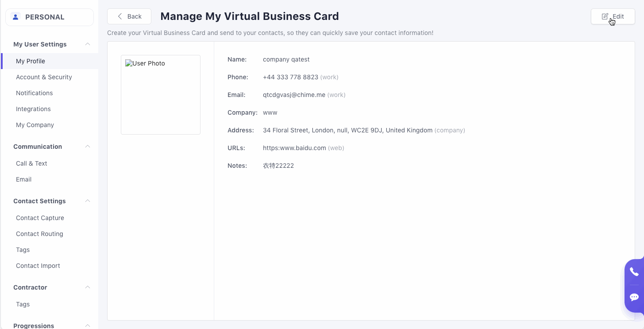The height and width of the screenshot is (329, 644).
Task: Open Call & Text settings
Action: (x=31, y=163)
